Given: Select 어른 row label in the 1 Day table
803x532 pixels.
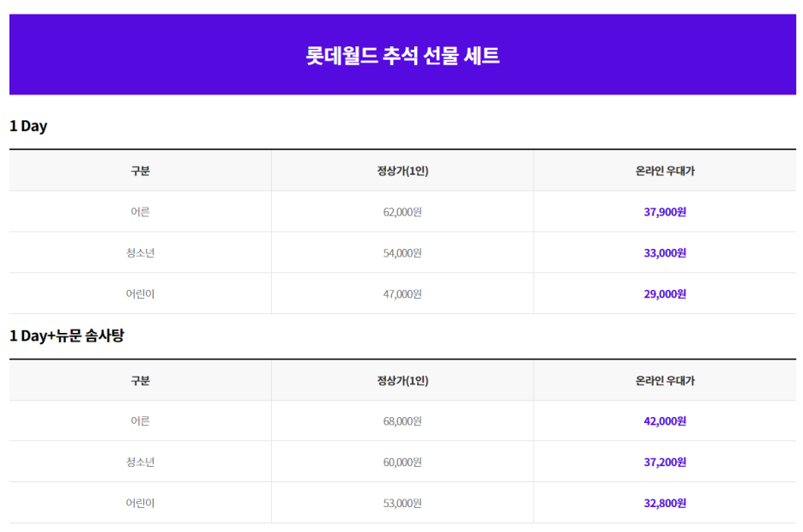Looking at the screenshot, I should [x=141, y=212].
